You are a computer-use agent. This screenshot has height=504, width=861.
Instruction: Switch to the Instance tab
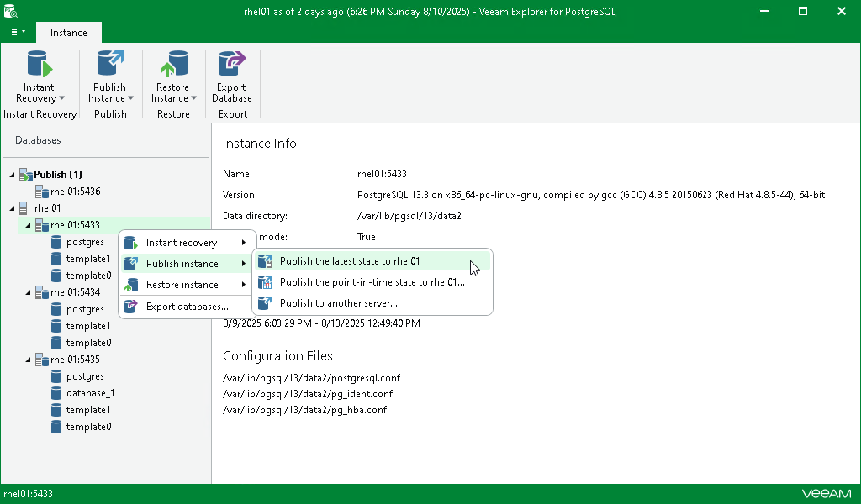click(x=69, y=33)
